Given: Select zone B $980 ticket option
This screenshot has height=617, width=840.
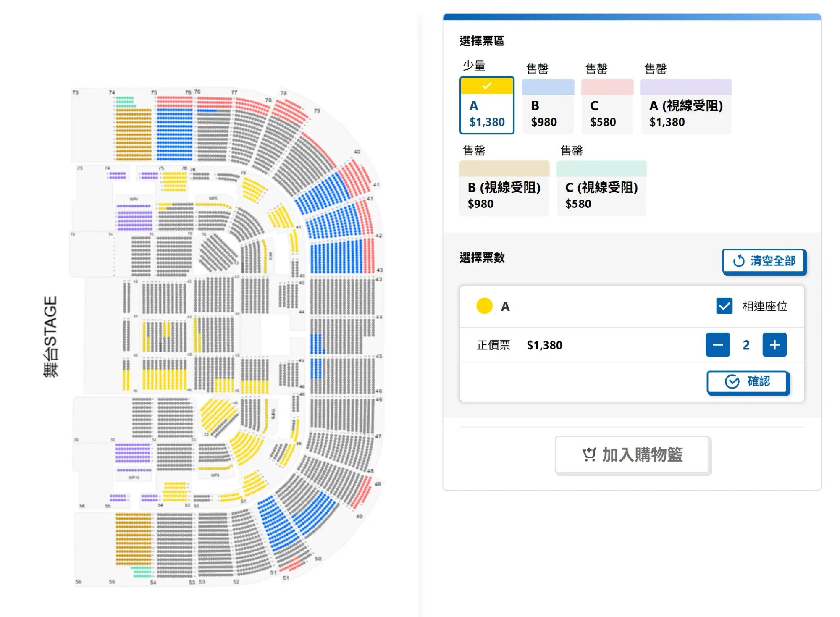Looking at the screenshot, I should [548, 114].
